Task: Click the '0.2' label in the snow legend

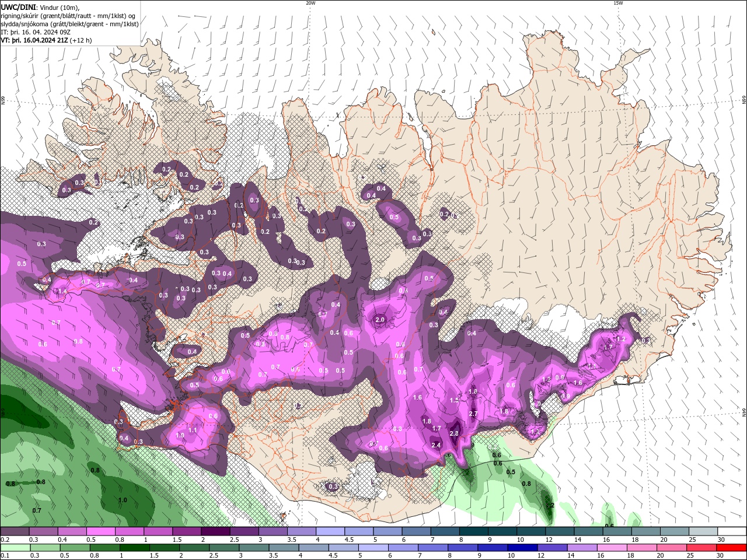Action: [x=5, y=540]
